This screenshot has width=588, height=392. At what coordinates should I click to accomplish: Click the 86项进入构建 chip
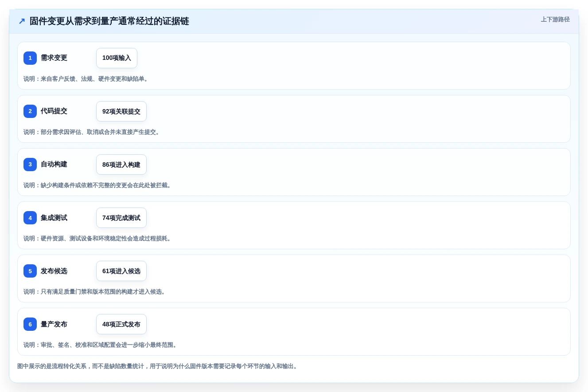(x=121, y=165)
